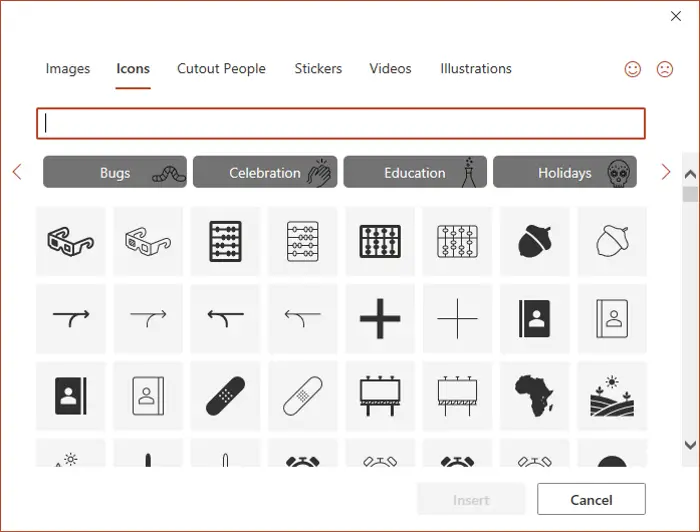Select the filled 3D glasses icon
Image resolution: width=700 pixels, height=532 pixels.
[71, 241]
